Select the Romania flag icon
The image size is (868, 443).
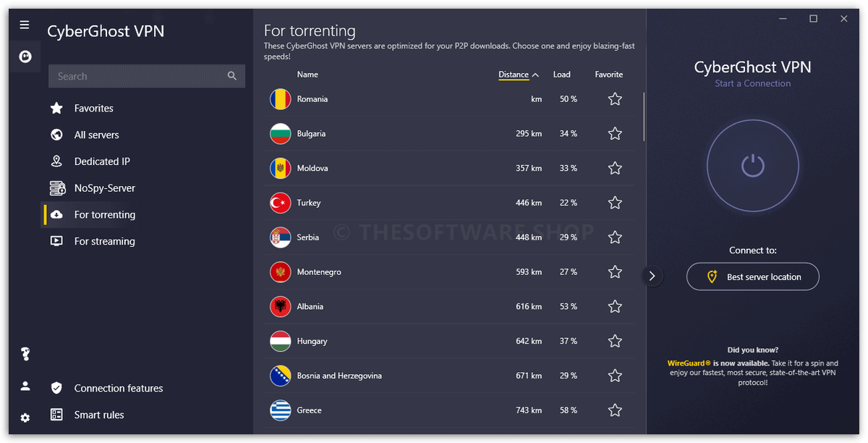(x=281, y=99)
